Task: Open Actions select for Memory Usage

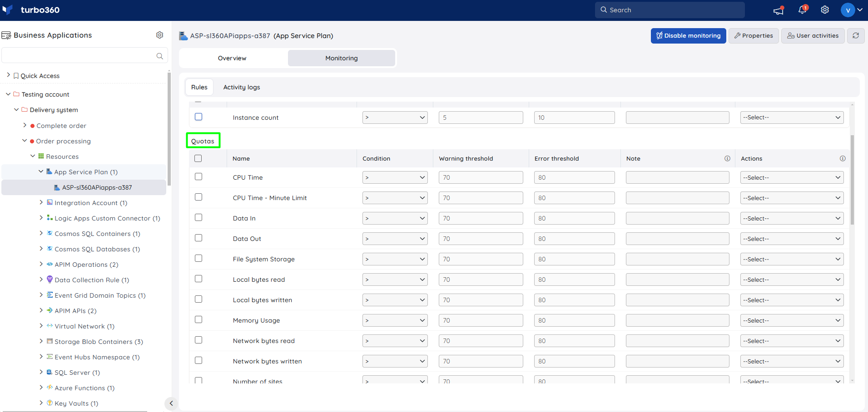Action: point(792,320)
